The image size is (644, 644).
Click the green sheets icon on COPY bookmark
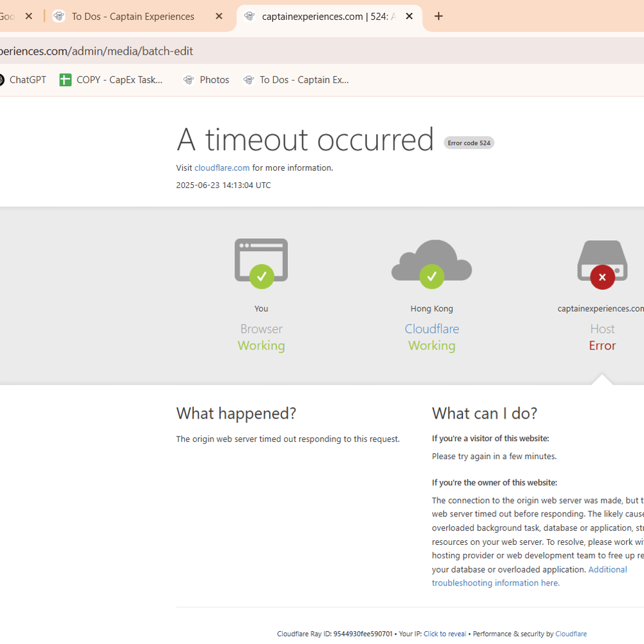pyautogui.click(x=65, y=80)
